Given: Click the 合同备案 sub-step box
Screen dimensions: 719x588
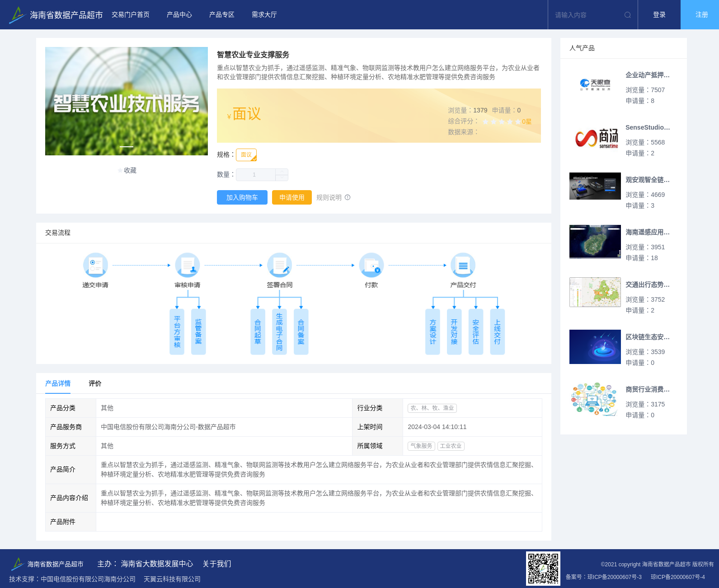Looking at the screenshot, I should tap(301, 332).
